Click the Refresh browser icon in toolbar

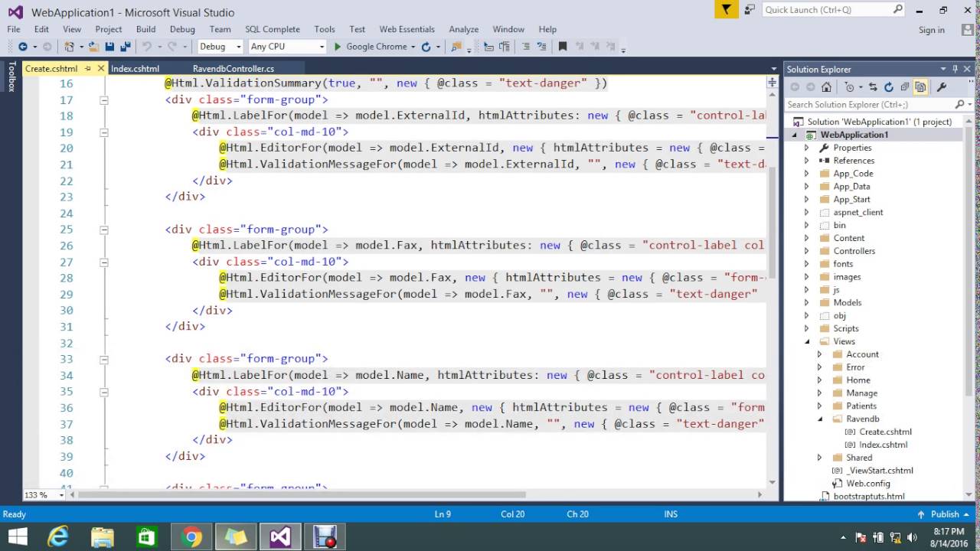[x=426, y=47]
